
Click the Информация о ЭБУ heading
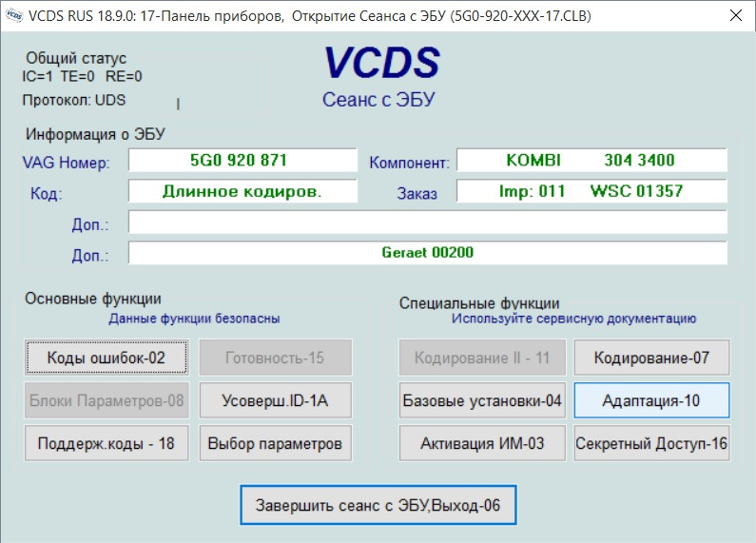coord(95,133)
